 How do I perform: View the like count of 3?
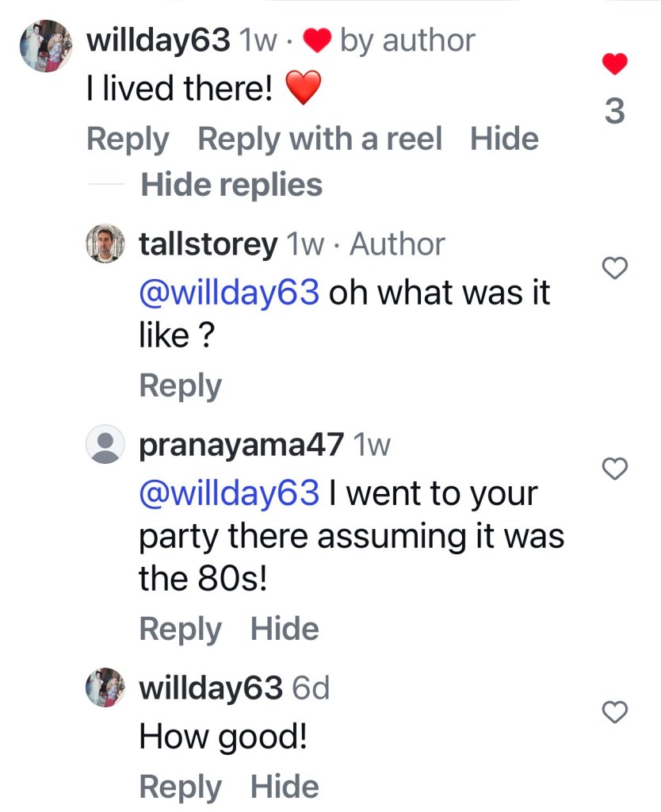(x=614, y=113)
